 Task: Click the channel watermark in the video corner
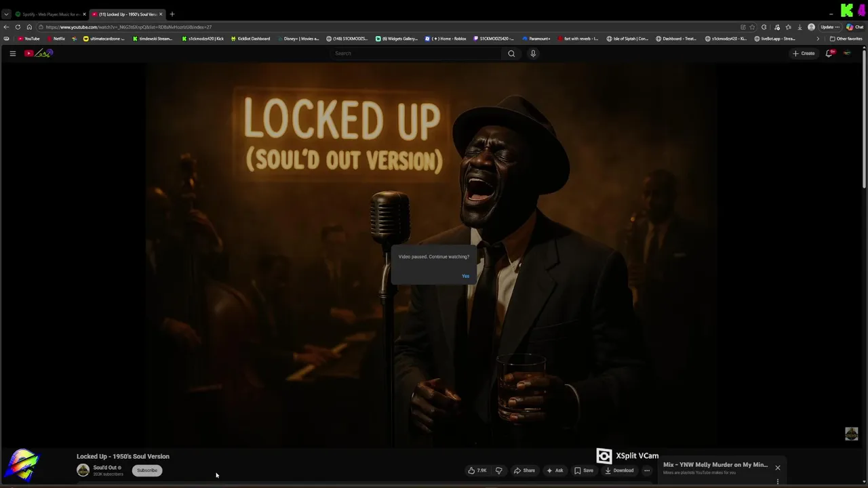(852, 434)
